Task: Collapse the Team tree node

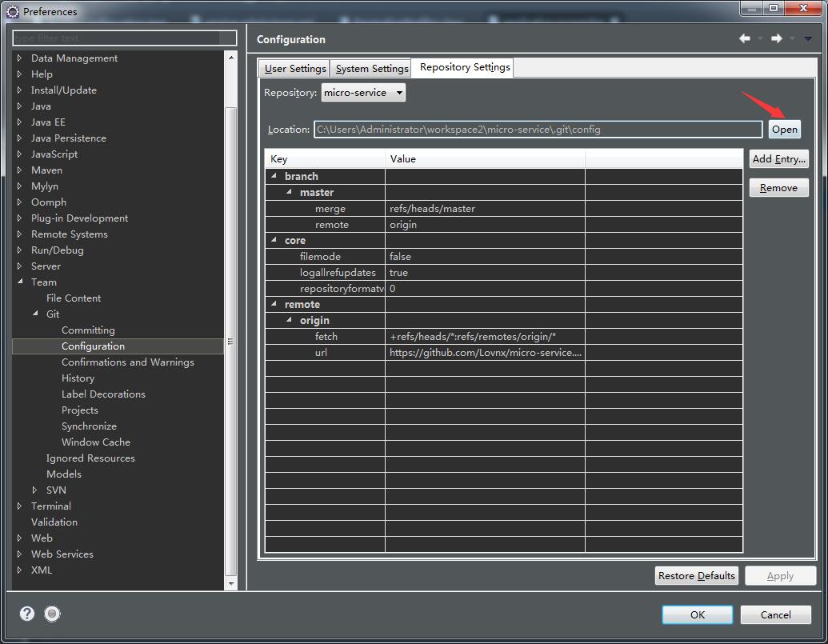Action: (19, 282)
